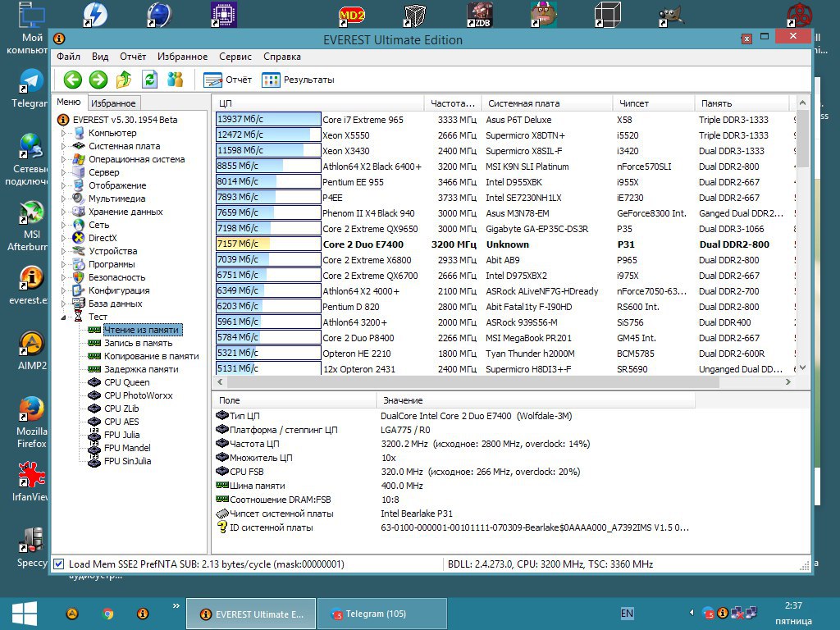
Task: Select the Программы tree icon
Action: 79,264
